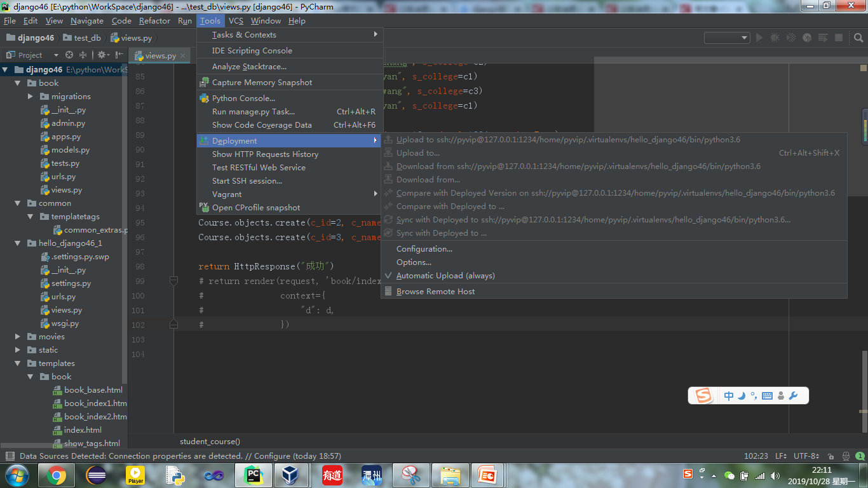Expand the movies folder in project tree
Image resolution: width=868 pixels, height=488 pixels.
(18, 336)
